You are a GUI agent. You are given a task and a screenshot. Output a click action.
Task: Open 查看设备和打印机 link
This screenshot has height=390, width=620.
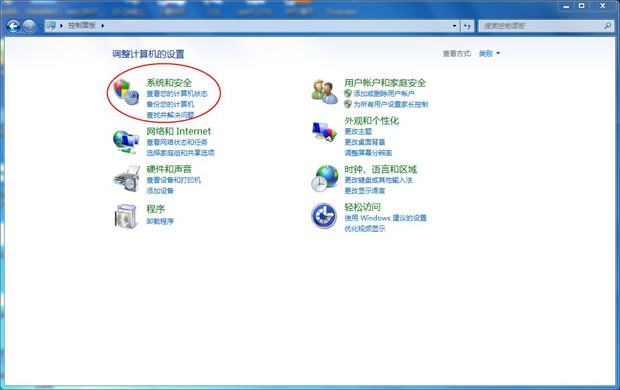pos(174,180)
